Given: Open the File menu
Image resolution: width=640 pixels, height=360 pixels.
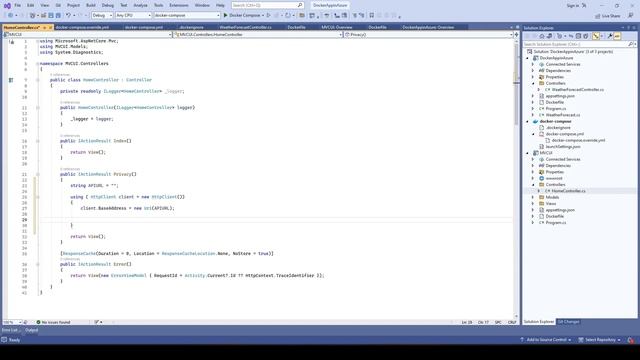Looking at the screenshot, I should click(x=18, y=5).
